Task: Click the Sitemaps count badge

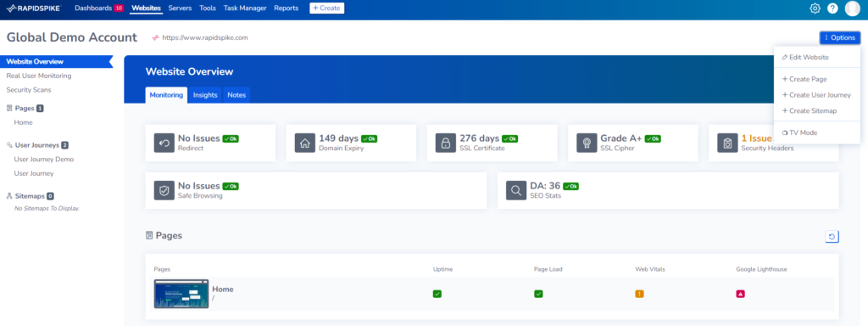Action: [x=50, y=196]
